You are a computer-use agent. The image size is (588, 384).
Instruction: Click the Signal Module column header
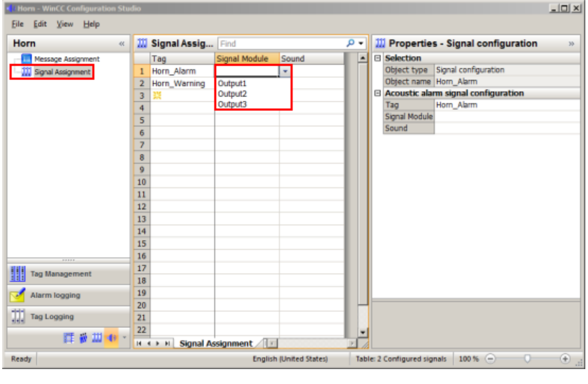(247, 59)
